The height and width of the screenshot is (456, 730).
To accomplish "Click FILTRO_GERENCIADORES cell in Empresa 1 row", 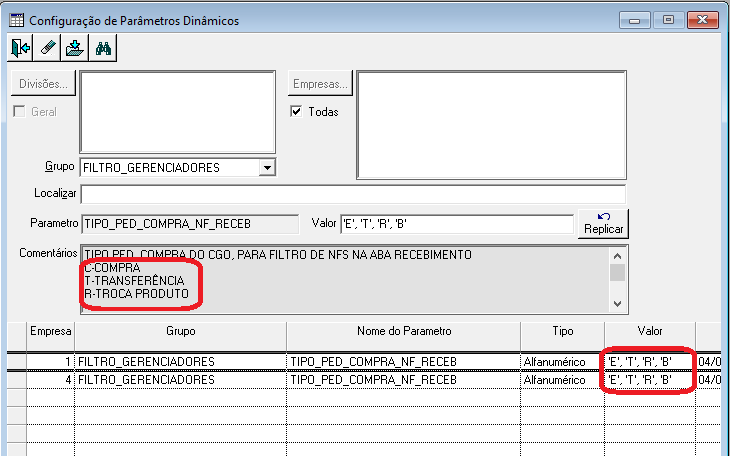I will (x=181, y=362).
